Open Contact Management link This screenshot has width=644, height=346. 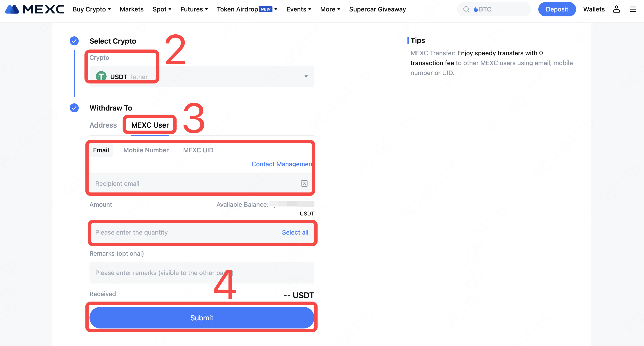[282, 164]
